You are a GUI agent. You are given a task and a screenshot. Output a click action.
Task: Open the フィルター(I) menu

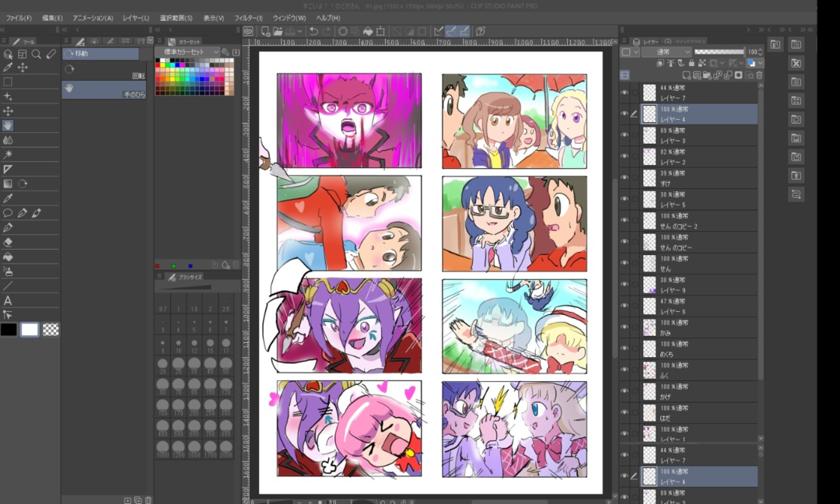(x=249, y=18)
